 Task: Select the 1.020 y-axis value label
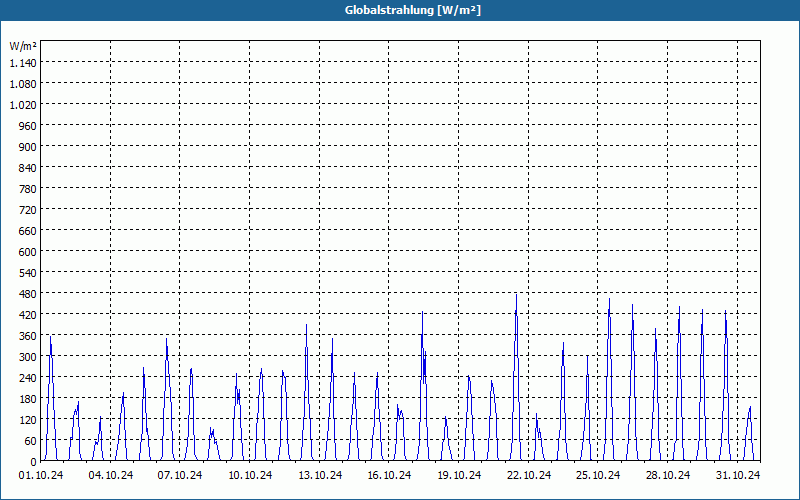coord(23,104)
